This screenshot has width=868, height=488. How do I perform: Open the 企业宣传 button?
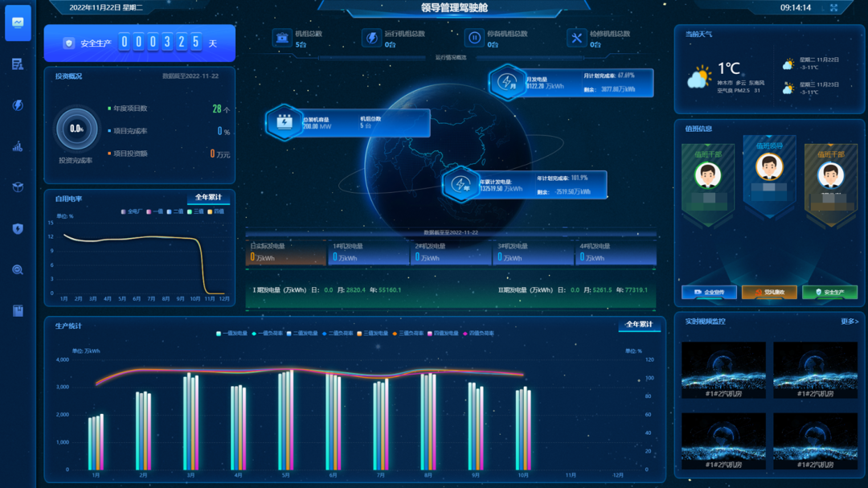709,292
